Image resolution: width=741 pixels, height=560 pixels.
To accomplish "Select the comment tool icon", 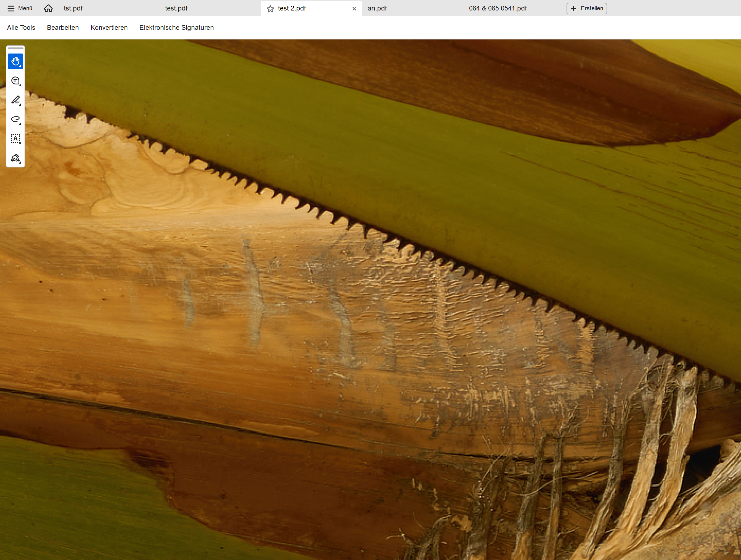I will click(15, 81).
